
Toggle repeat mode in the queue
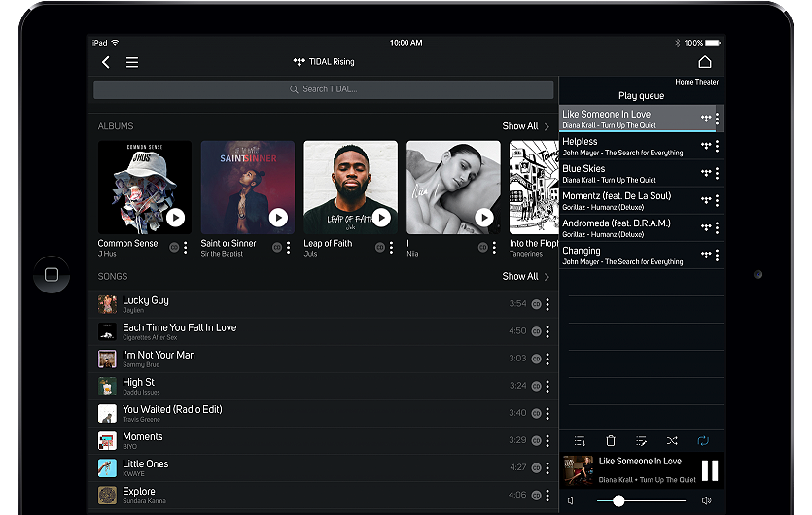[x=703, y=441]
